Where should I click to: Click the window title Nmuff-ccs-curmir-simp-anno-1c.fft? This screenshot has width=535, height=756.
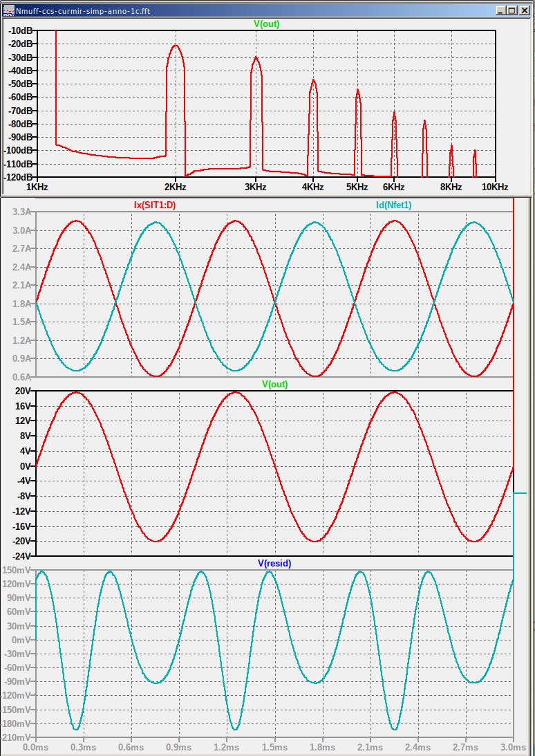[x=83, y=10]
